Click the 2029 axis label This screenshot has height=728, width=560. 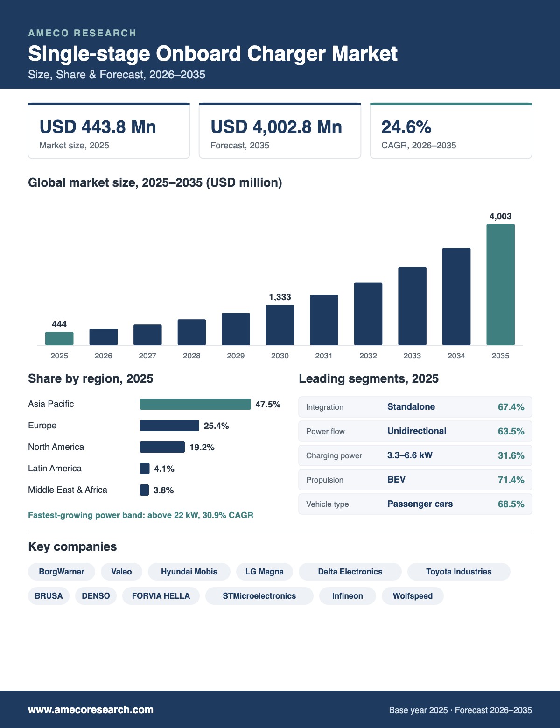pos(236,356)
